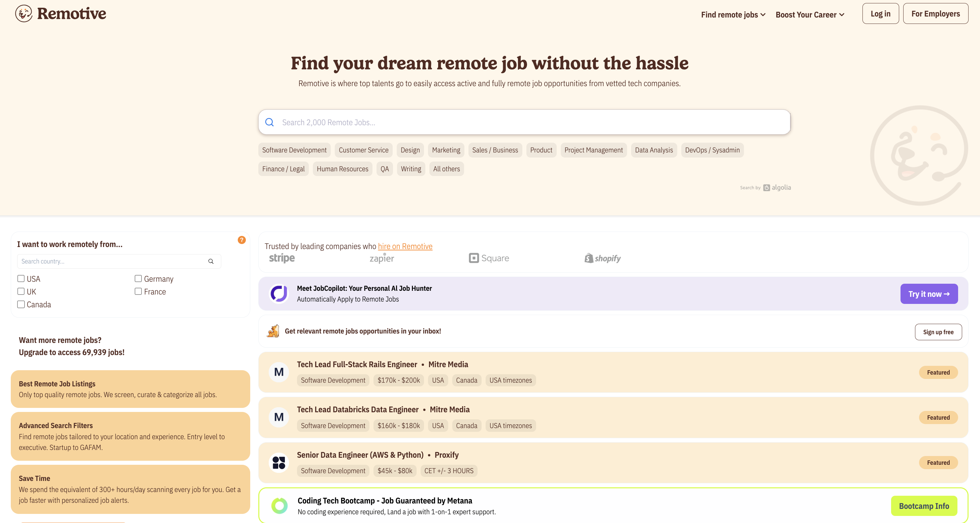Click the JobCopilot logo icon
980x523 pixels.
(279, 293)
